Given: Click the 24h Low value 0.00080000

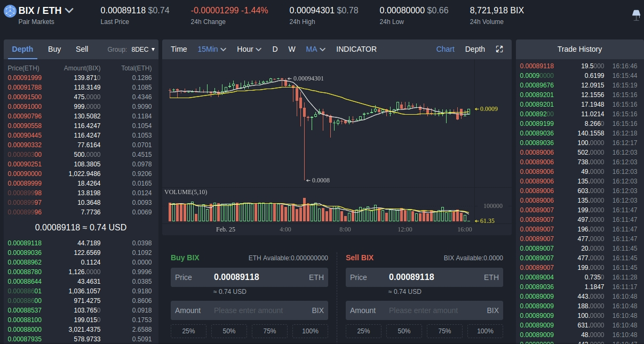Looking at the screenshot, I should (402, 10).
